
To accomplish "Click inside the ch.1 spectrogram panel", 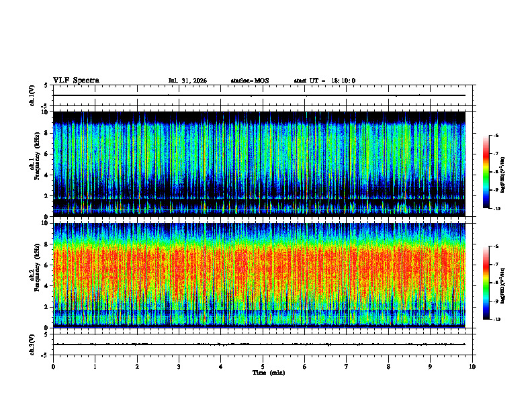I will click(259, 164).
